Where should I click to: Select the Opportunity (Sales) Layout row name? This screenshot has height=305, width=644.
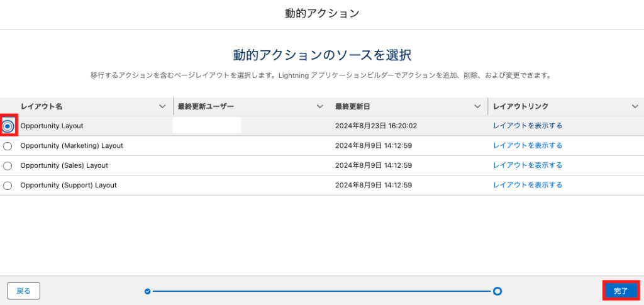(x=64, y=165)
